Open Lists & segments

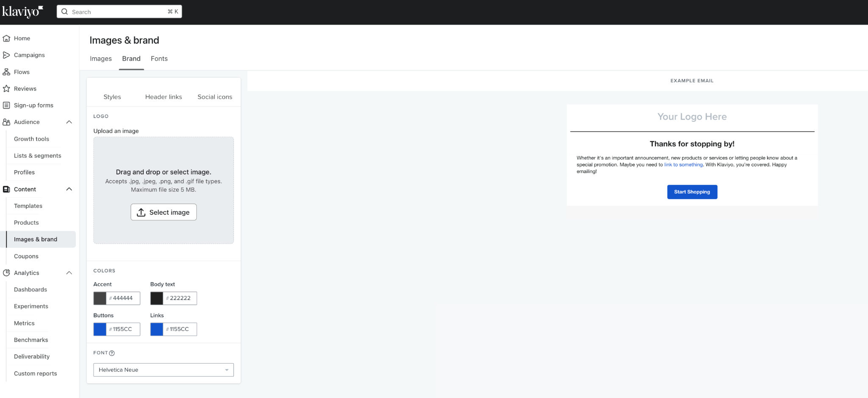click(37, 156)
